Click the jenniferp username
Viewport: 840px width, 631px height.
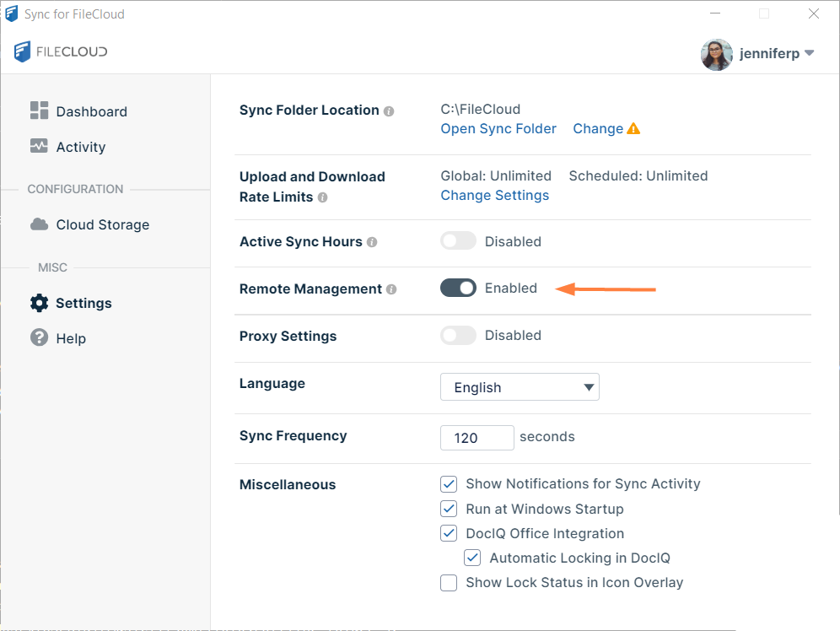pos(769,53)
